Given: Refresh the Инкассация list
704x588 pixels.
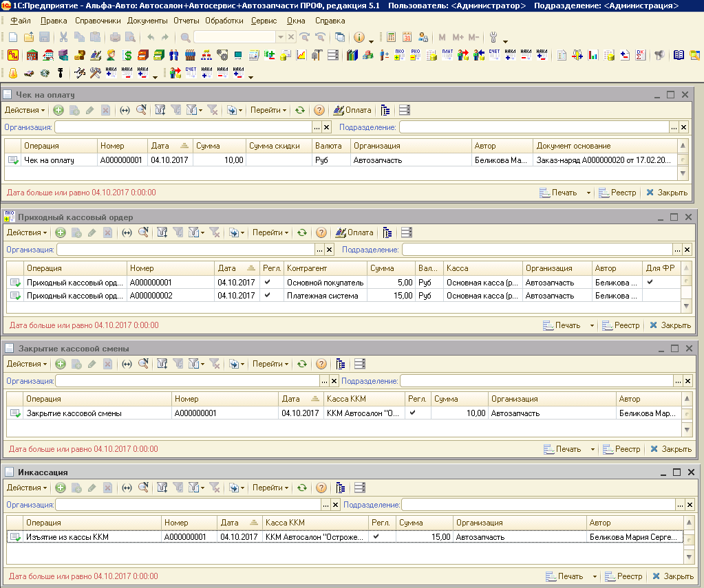Looking at the screenshot, I should coord(302,488).
